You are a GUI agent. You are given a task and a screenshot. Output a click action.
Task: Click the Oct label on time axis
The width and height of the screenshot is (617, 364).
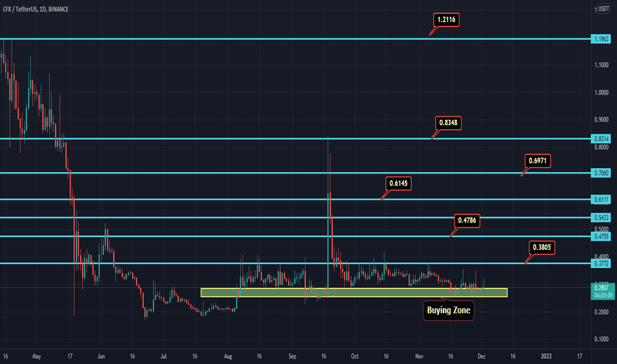[x=355, y=357]
